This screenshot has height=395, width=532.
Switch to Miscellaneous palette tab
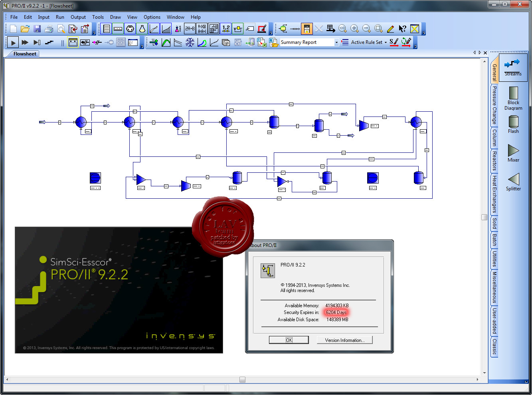pyautogui.click(x=494, y=287)
